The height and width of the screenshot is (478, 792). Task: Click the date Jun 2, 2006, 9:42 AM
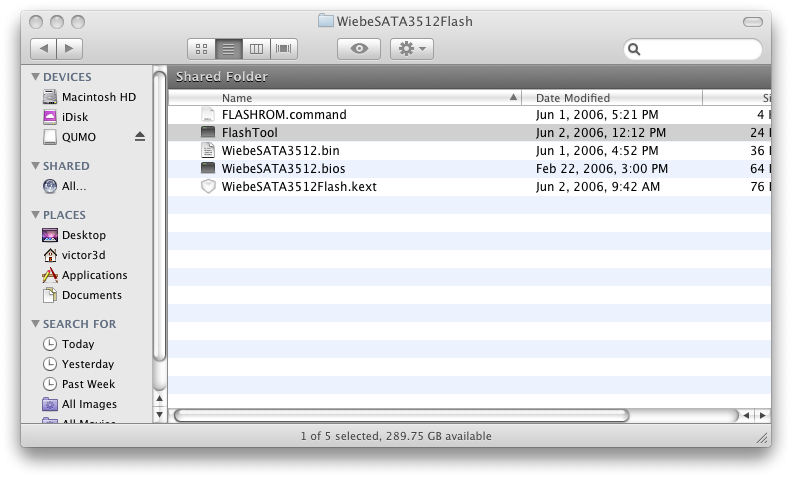[598, 186]
